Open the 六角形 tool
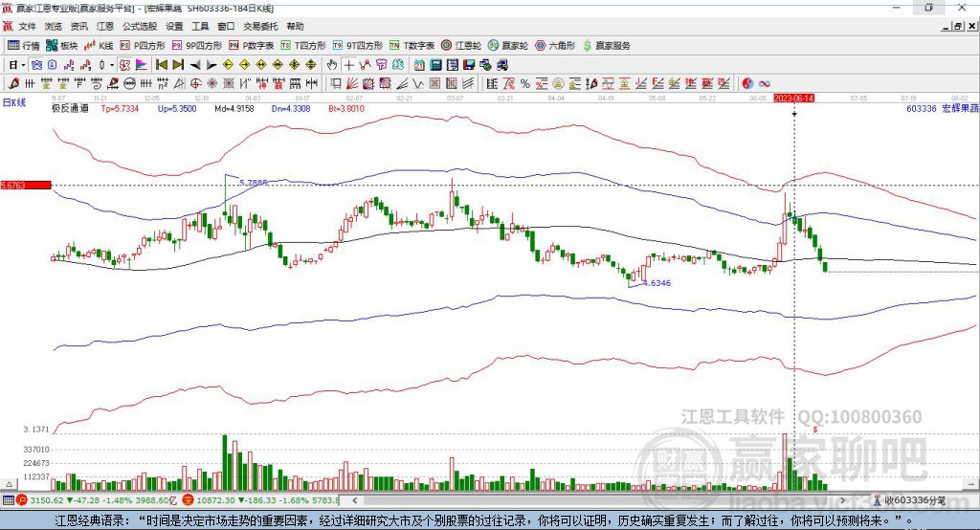 coord(555,46)
